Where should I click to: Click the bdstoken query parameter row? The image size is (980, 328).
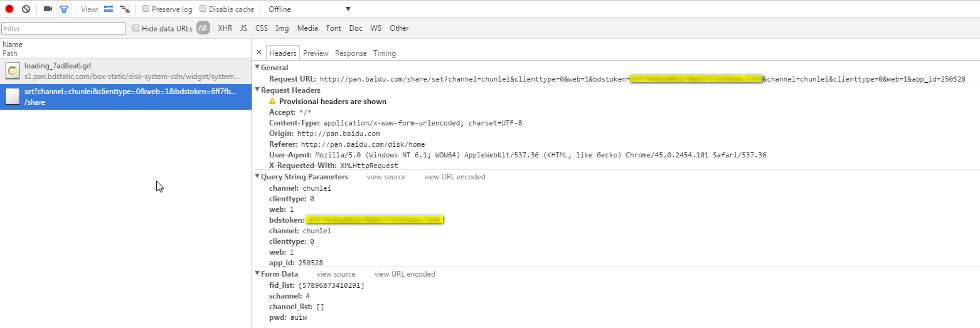(x=356, y=220)
